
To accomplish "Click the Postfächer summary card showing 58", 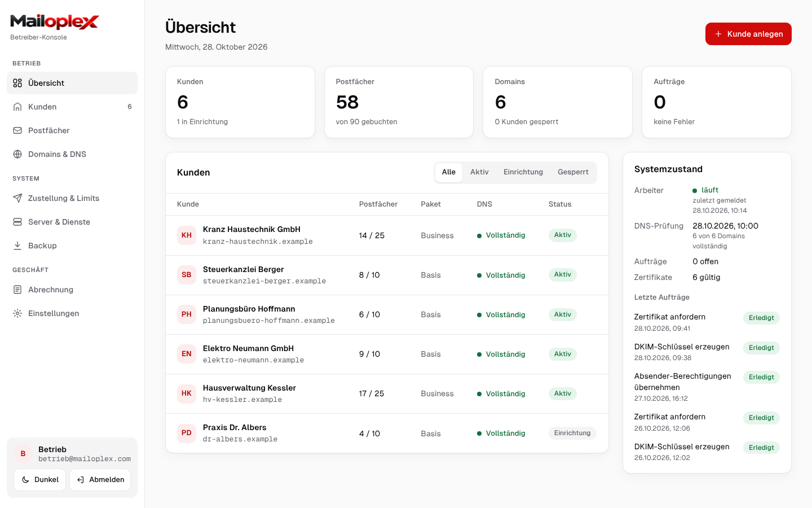I will click(399, 102).
